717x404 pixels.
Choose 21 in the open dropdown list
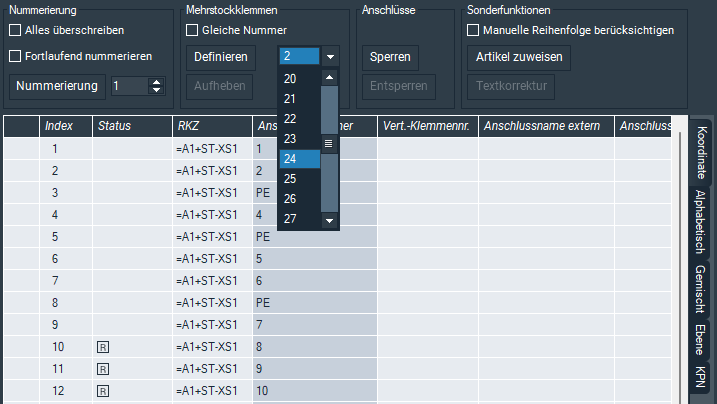coord(290,99)
